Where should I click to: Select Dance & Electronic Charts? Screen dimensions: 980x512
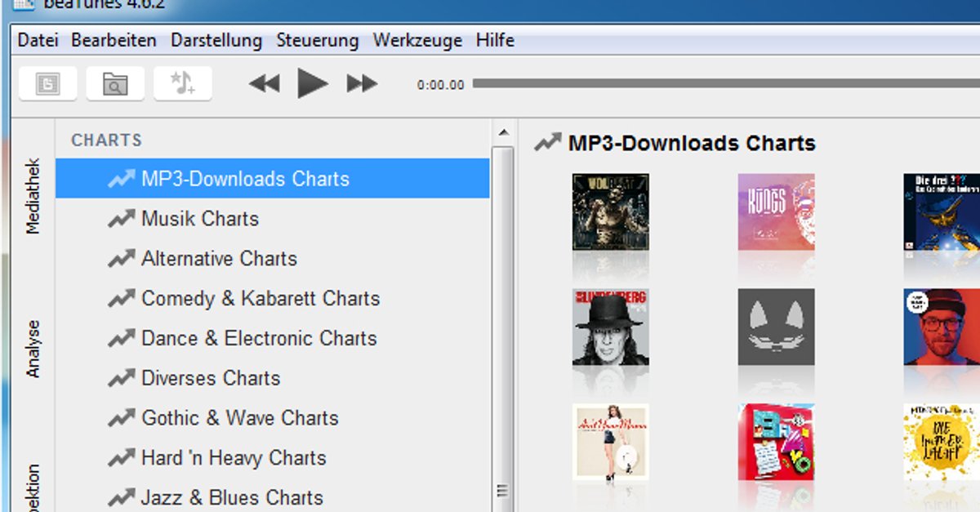click(273, 338)
